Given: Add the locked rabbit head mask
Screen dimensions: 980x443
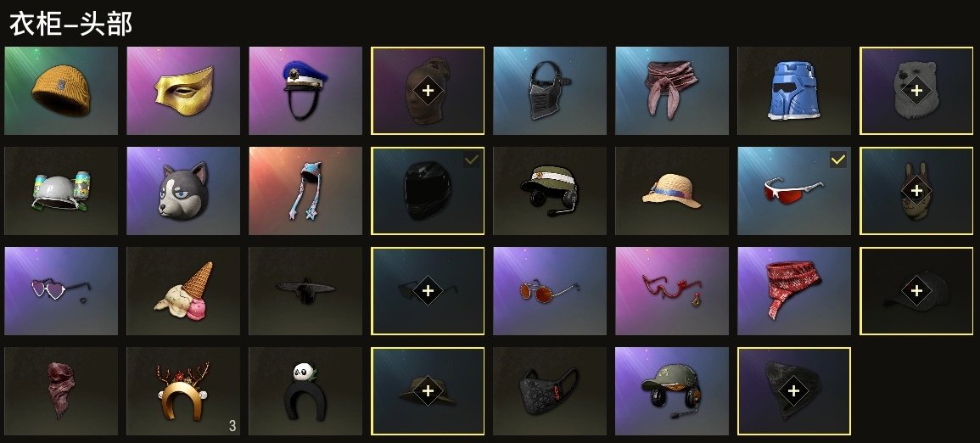Looking at the screenshot, I should pos(916,191).
